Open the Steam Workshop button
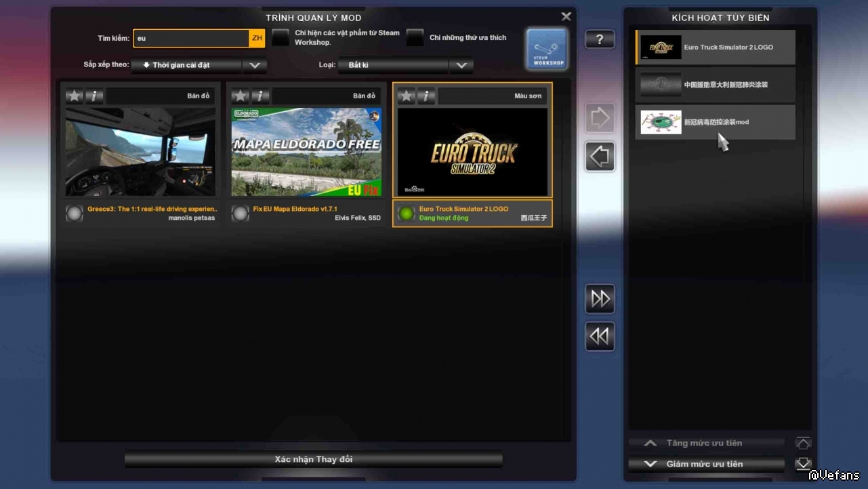This screenshot has height=489, width=868. click(x=547, y=49)
